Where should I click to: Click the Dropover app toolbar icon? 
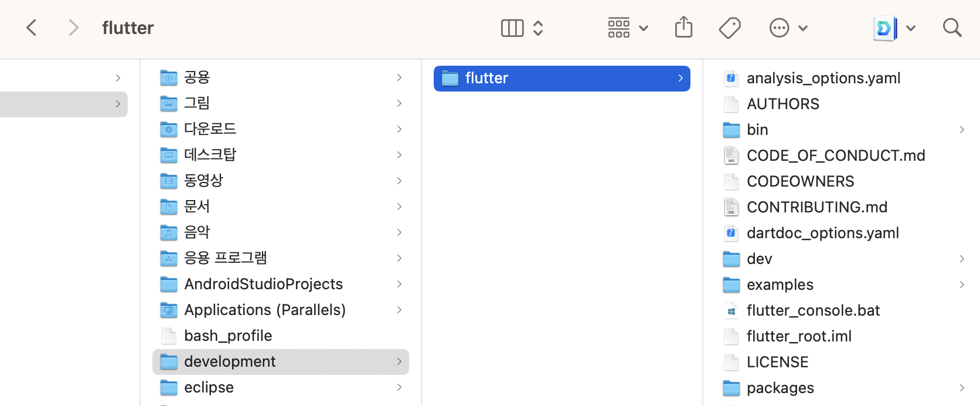point(885,28)
